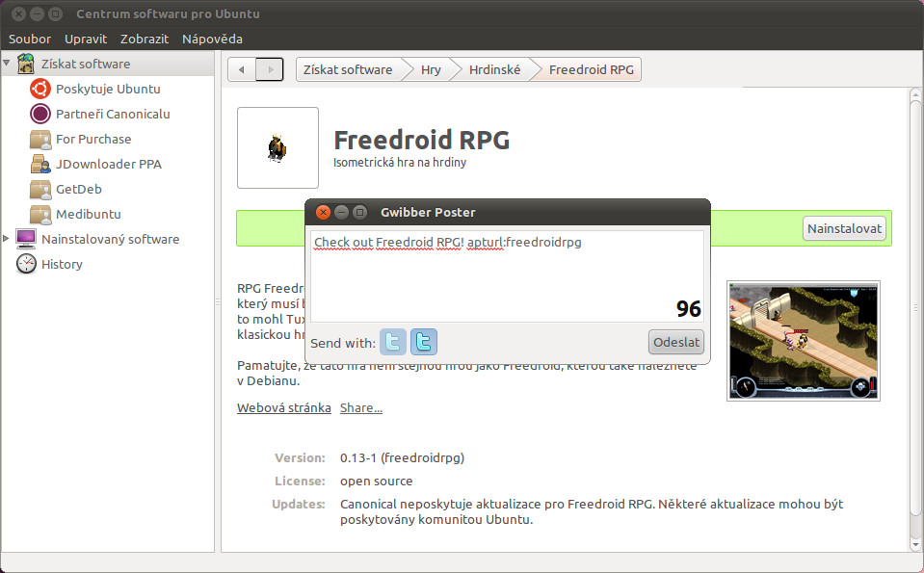Select the JDownloader PPA source icon
Viewport: 924px width, 573px height.
coord(40,165)
